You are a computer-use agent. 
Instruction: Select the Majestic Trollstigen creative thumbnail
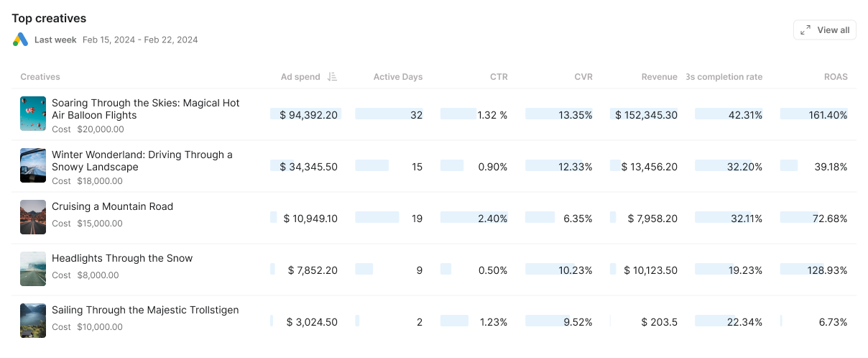coord(33,321)
